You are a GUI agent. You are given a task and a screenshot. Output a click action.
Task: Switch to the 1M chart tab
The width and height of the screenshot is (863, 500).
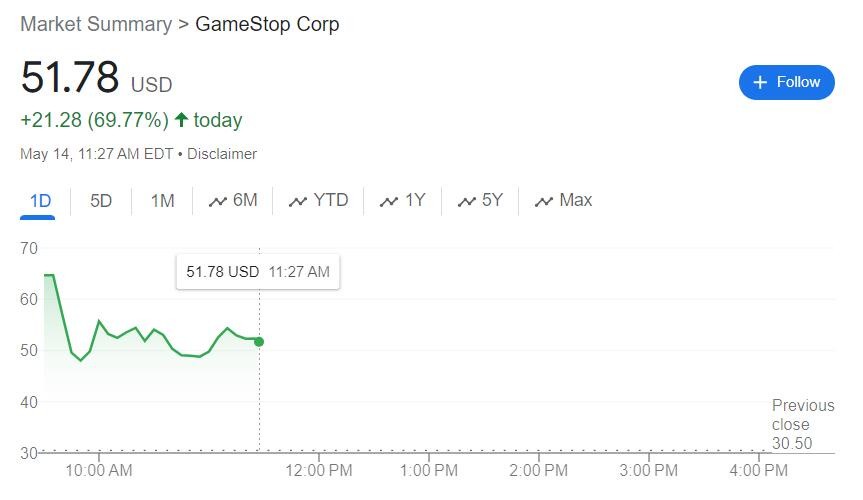click(162, 201)
